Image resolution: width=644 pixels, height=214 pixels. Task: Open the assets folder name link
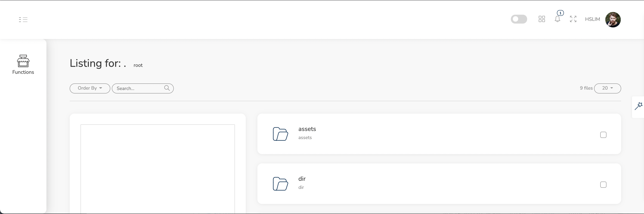pos(307,129)
